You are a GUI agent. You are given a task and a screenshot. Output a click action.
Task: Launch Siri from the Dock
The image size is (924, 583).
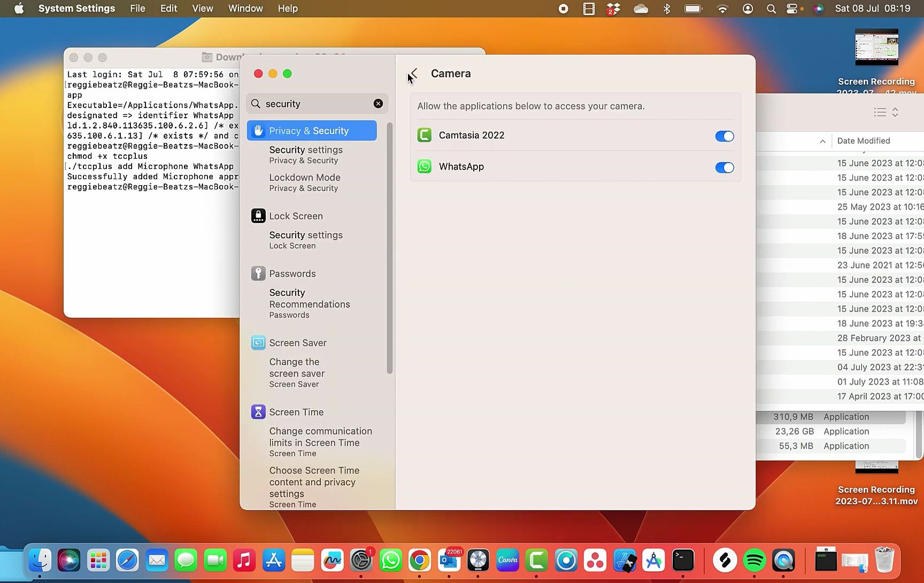69,561
